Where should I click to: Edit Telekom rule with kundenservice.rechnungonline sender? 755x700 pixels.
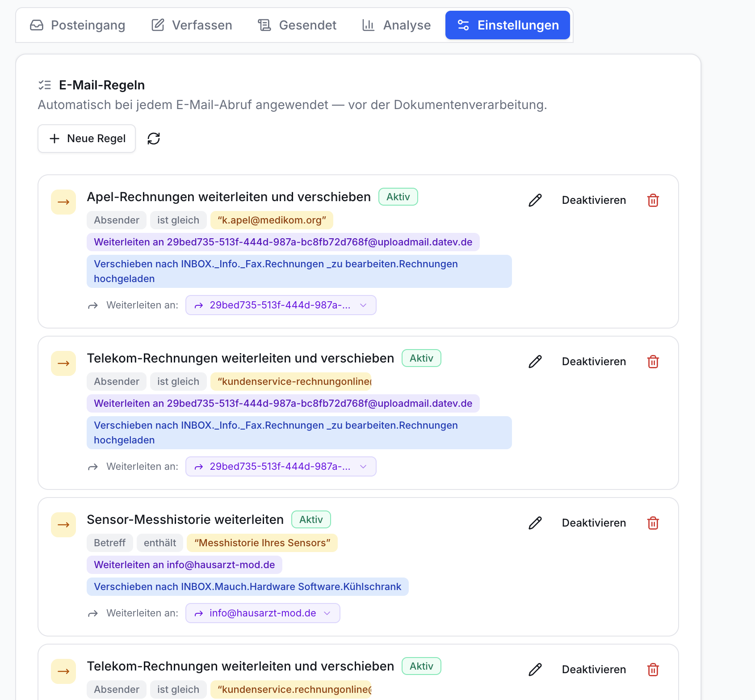tap(535, 670)
